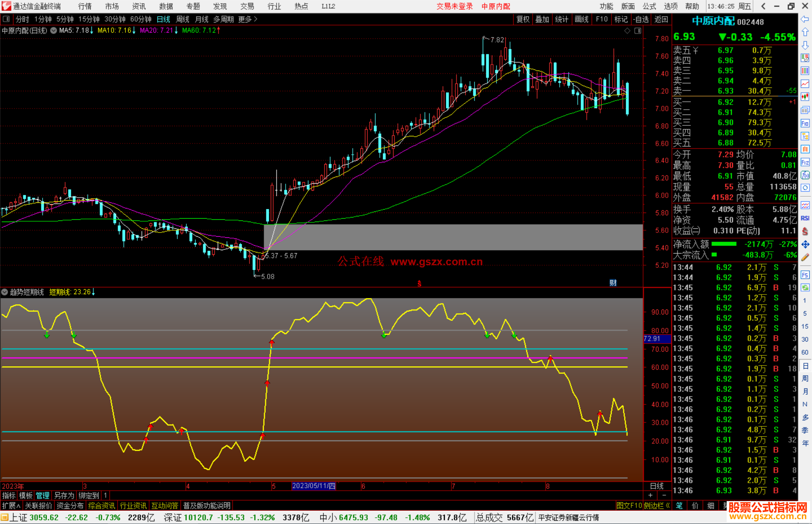Viewport: 812px width, 524px height.
Task: Switch to the 周线 weekly period tab
Action: click(x=183, y=19)
